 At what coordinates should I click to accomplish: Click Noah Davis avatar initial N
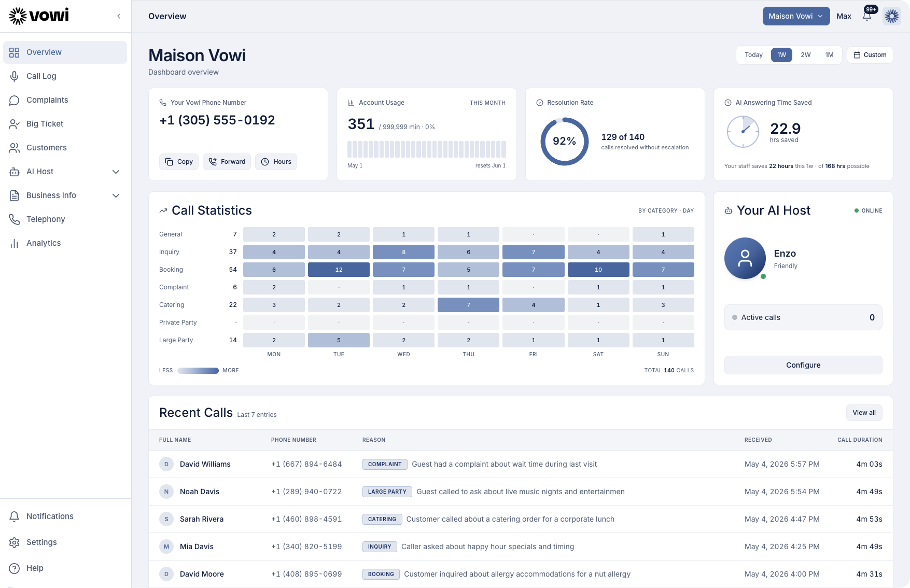click(166, 492)
